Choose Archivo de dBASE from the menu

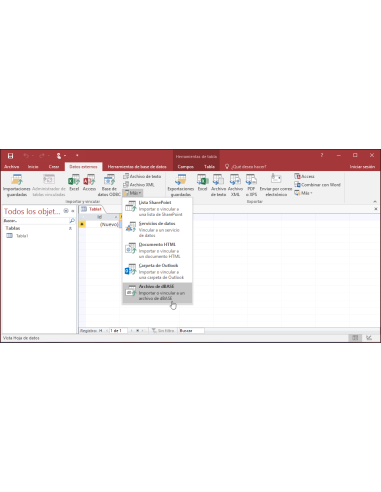tap(157, 293)
